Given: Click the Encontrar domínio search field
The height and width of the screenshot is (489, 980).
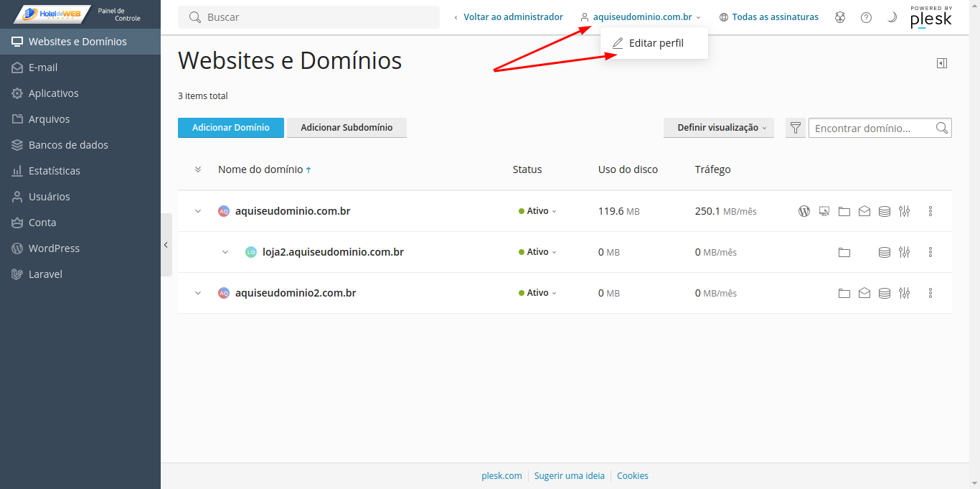Looking at the screenshot, I should point(873,128).
